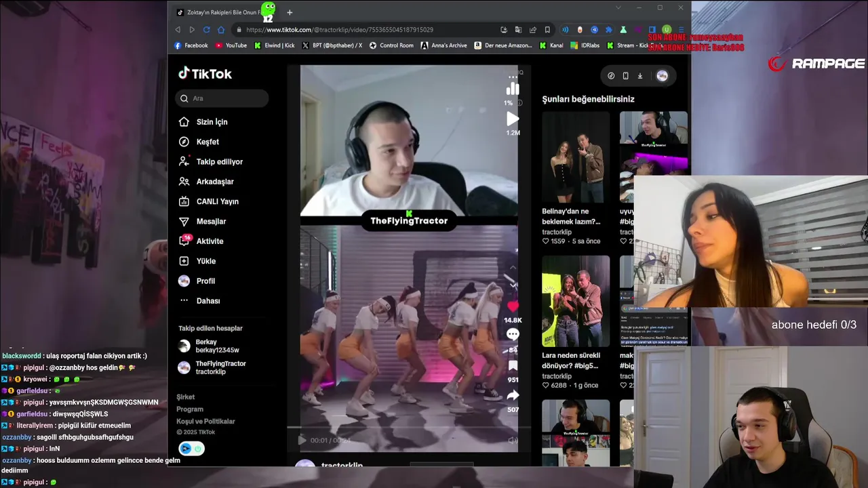868x488 pixels.
Task: Click the Şirket footer link
Action: tap(186, 397)
